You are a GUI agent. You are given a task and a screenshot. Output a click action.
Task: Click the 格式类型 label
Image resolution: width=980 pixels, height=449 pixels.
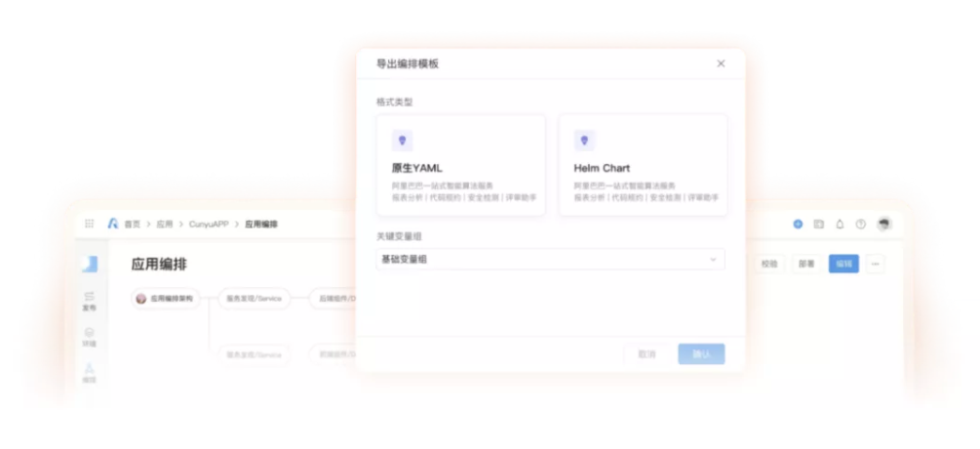coord(394,102)
